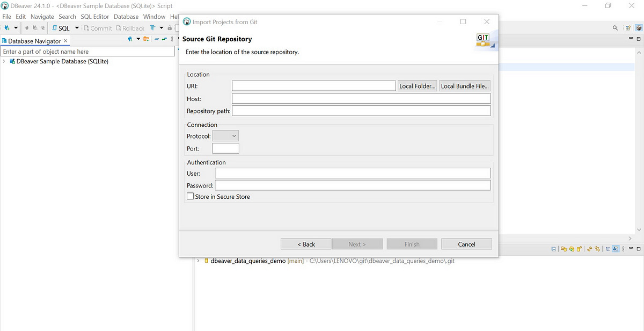Toggle link with editor arrows in Navigator
This screenshot has width=644, height=331.
coord(164,39)
